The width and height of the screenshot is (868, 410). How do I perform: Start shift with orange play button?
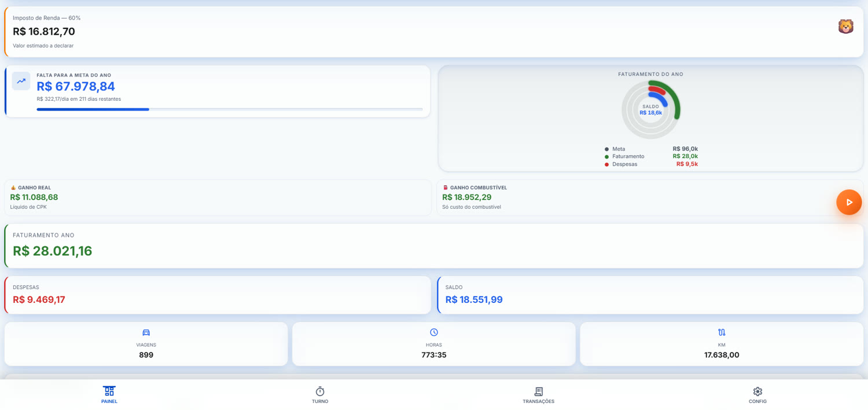(x=849, y=202)
